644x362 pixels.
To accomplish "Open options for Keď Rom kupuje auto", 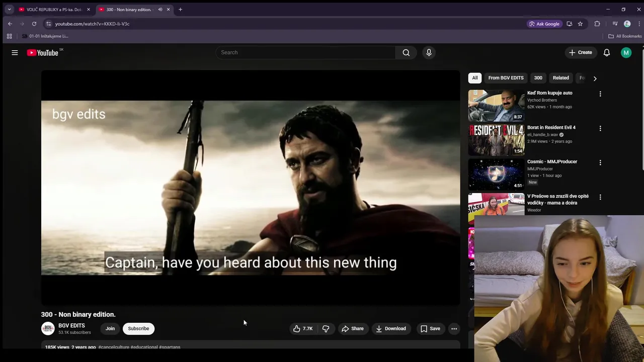I will point(600,94).
